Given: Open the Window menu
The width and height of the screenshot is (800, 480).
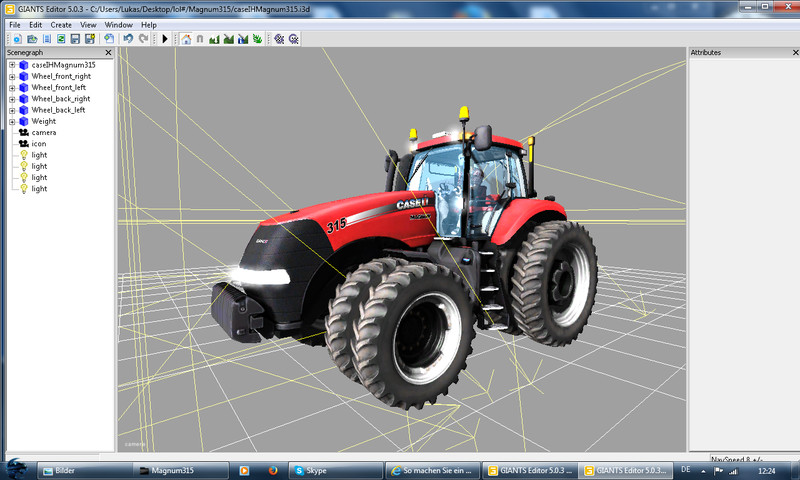Looking at the screenshot, I should [x=118, y=24].
